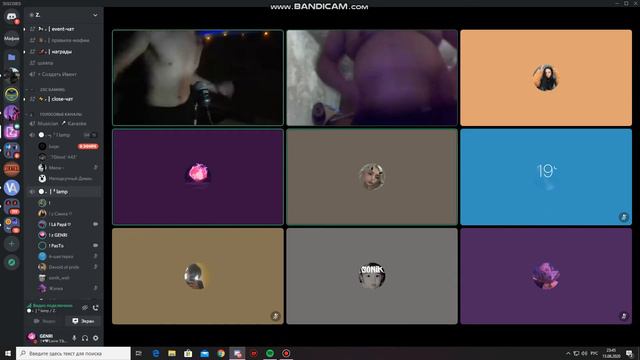This screenshot has height=360, width=640.
Task: Open the VA server icon
Action: coord(11,187)
